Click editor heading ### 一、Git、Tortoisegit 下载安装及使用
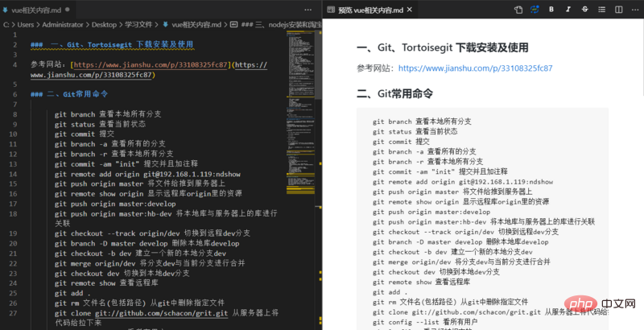The width and height of the screenshot is (644, 330). [112, 45]
